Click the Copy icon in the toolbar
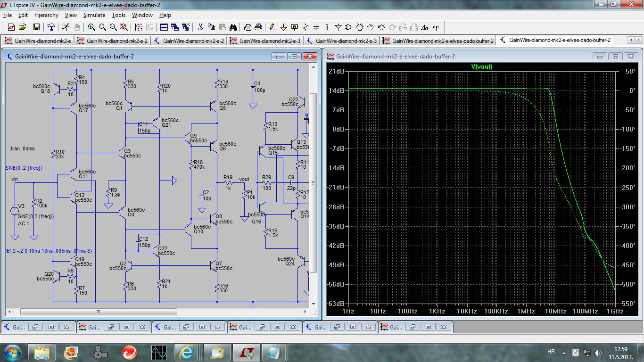644x362 pixels. point(211,27)
